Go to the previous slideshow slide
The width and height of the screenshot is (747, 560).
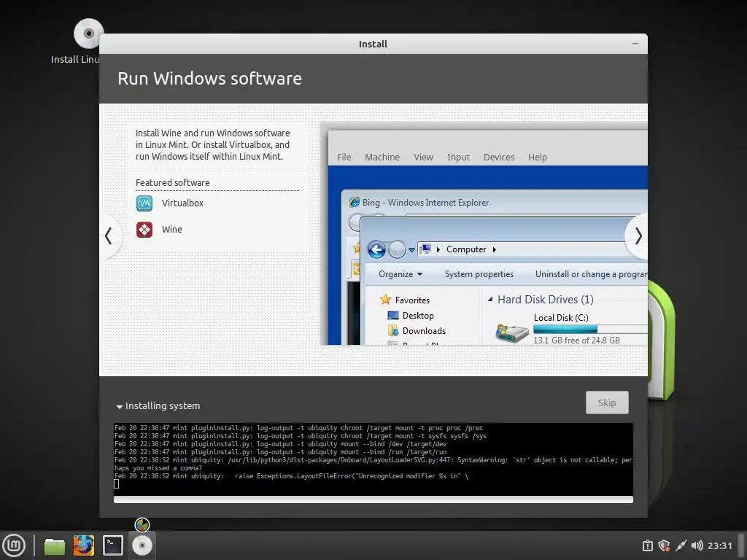[109, 236]
